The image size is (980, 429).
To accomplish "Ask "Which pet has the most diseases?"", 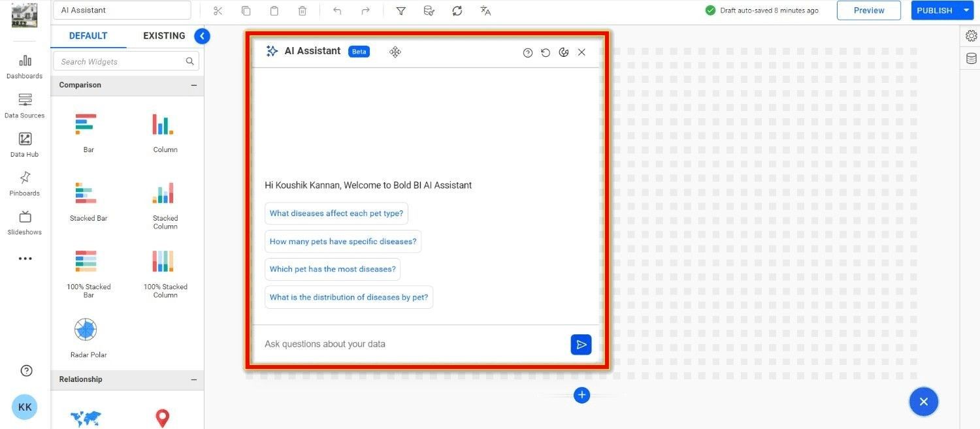I will coord(333,269).
